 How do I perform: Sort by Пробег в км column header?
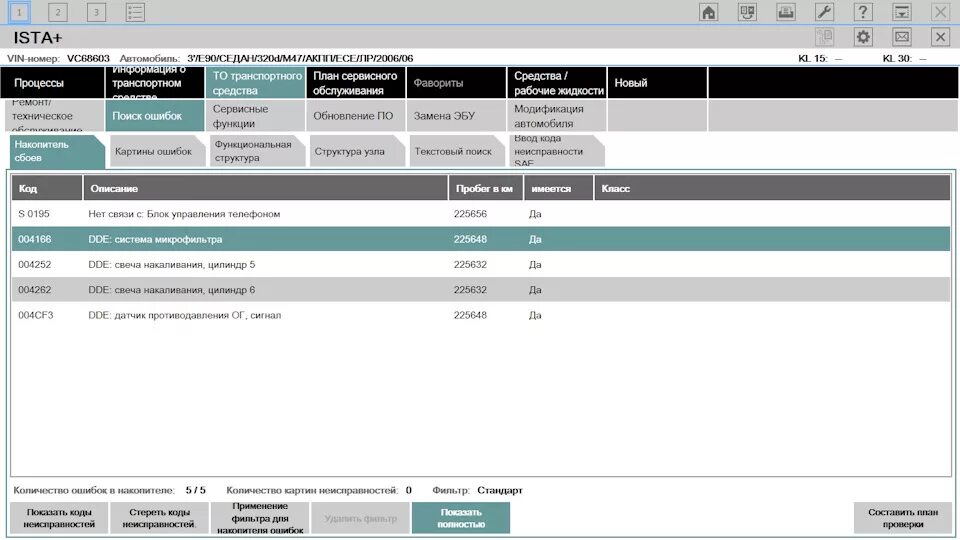coord(486,188)
